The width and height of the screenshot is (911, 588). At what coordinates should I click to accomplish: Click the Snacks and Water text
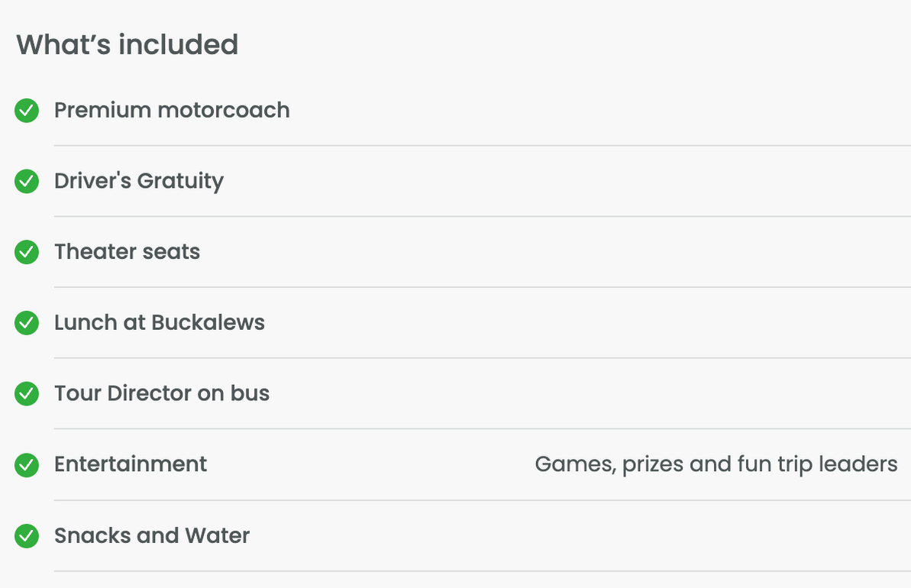click(x=152, y=536)
